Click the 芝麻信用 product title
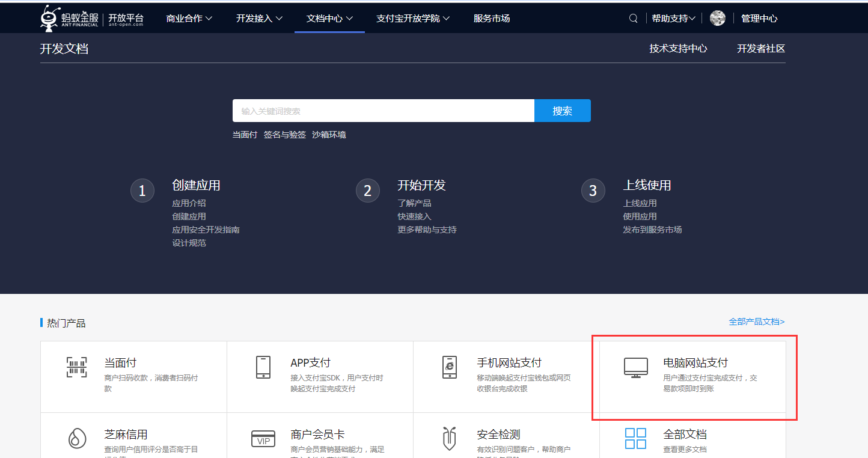868x458 pixels. (x=126, y=435)
